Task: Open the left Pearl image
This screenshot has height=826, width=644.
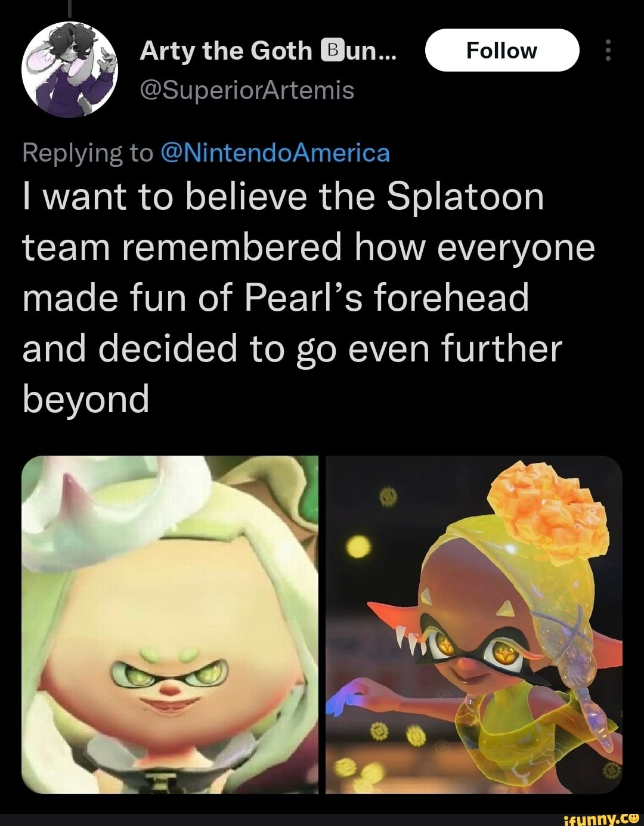Action: [170, 624]
